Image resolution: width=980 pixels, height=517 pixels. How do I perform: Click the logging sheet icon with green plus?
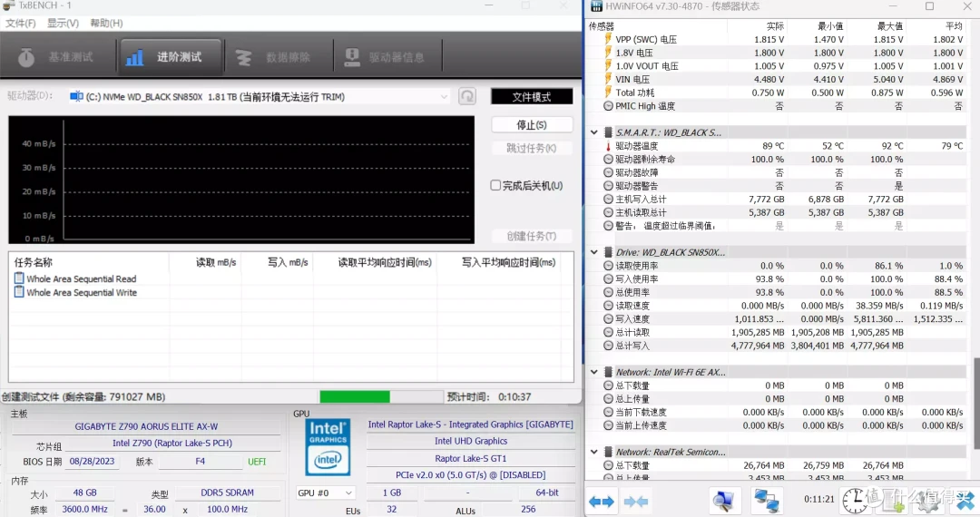click(895, 501)
